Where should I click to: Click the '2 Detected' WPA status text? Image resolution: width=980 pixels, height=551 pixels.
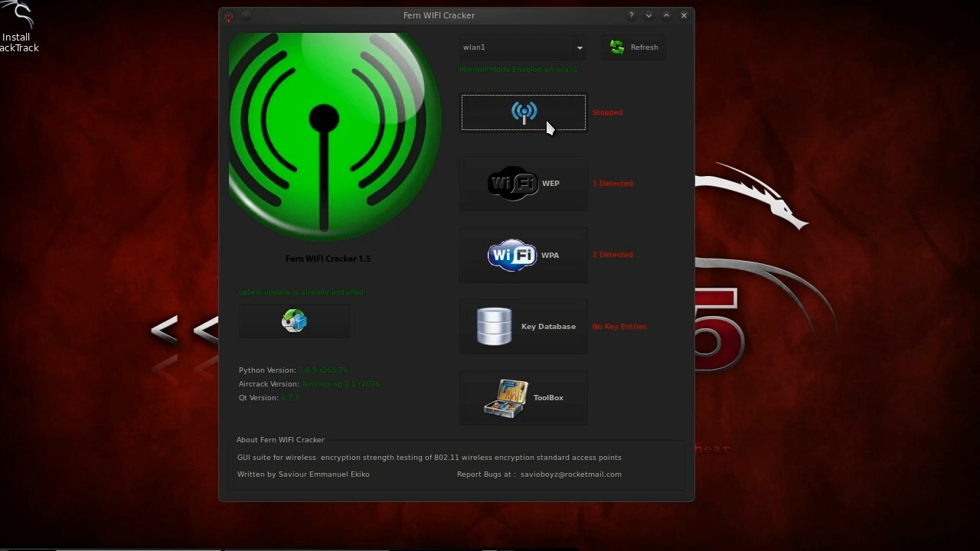point(612,255)
